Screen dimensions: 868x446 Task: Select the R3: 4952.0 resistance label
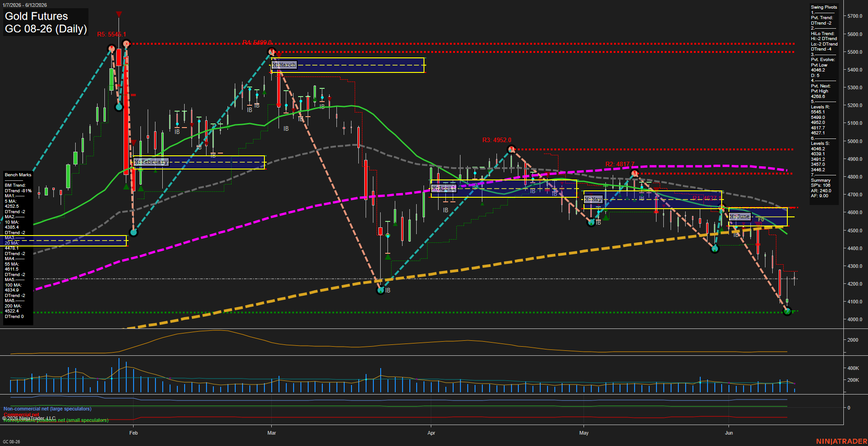497,140
